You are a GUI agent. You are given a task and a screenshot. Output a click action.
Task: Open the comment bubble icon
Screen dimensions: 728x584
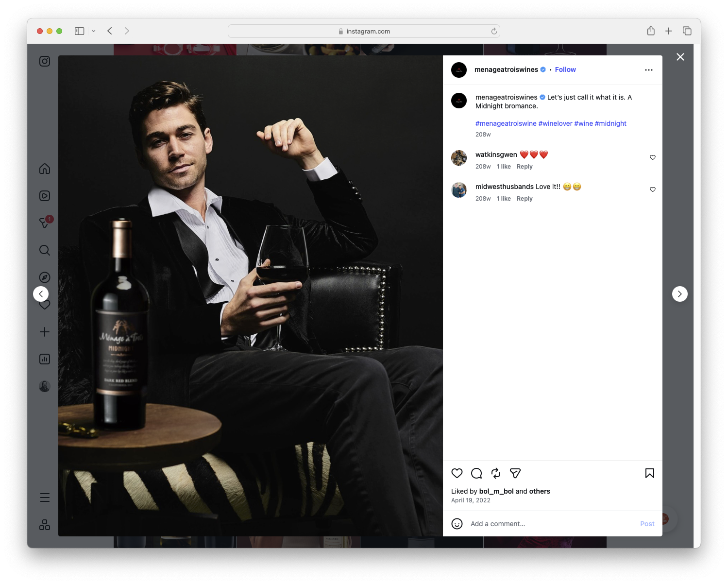(x=476, y=473)
